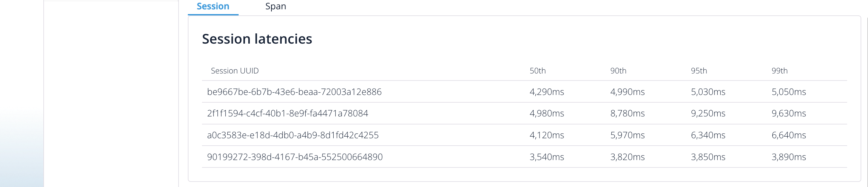
Task: Click the 90th percentile column header
Action: (x=618, y=71)
